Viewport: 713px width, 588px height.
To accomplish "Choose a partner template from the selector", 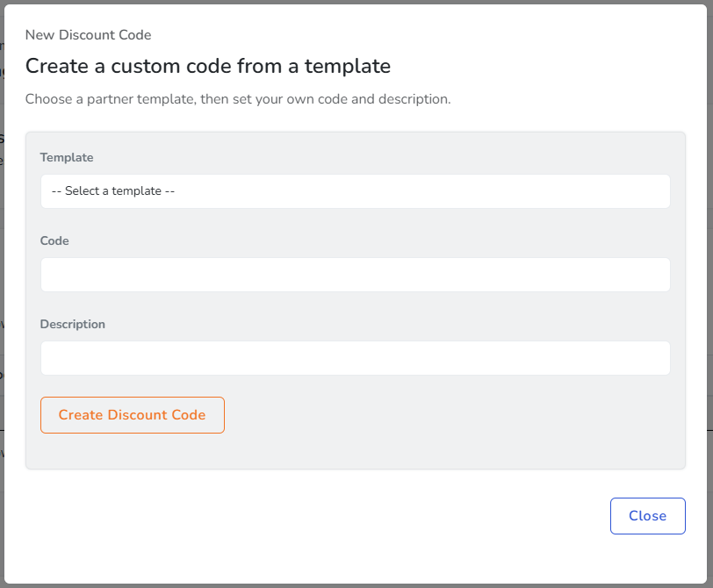I will (x=355, y=191).
